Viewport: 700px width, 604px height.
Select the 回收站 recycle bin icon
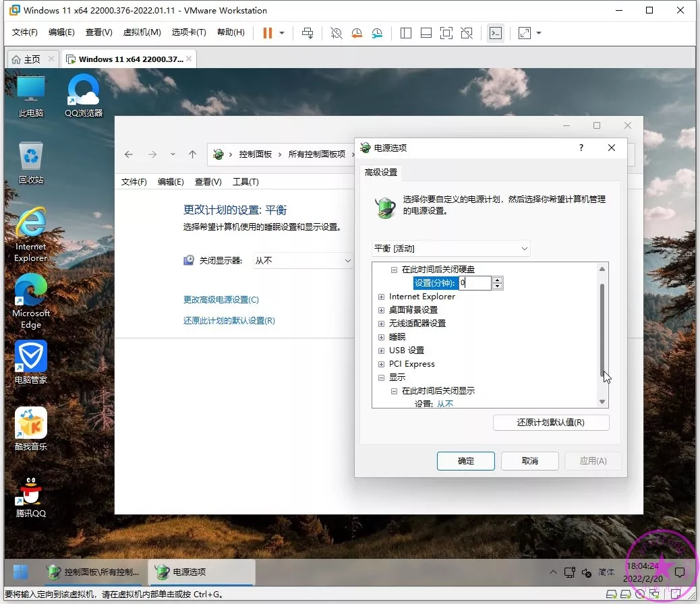[x=31, y=162]
